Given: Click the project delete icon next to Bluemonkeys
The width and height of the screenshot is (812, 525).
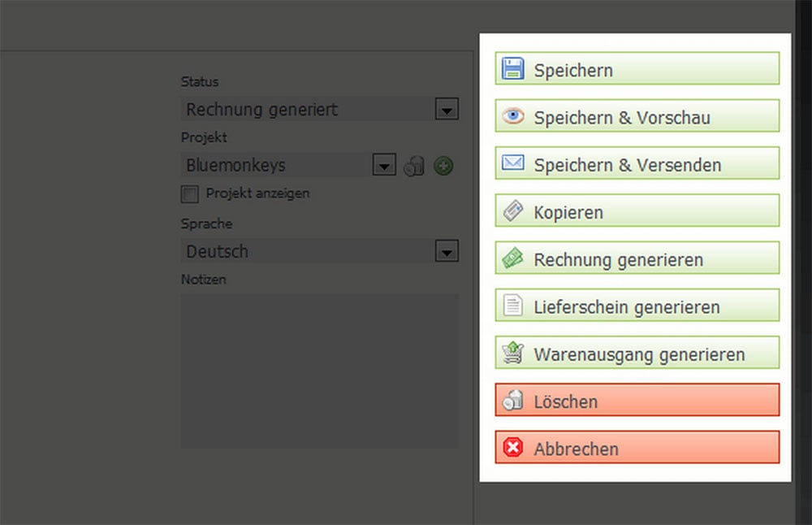Looking at the screenshot, I should pos(414,166).
